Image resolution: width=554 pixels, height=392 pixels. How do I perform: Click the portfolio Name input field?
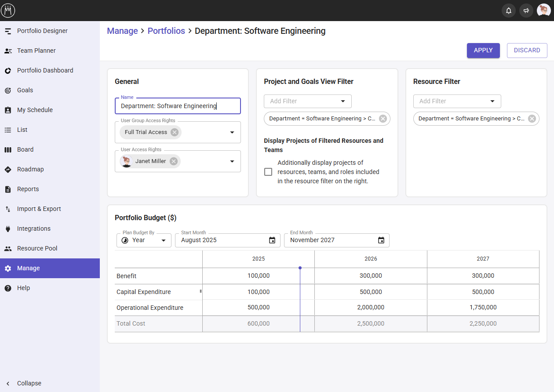(178, 106)
